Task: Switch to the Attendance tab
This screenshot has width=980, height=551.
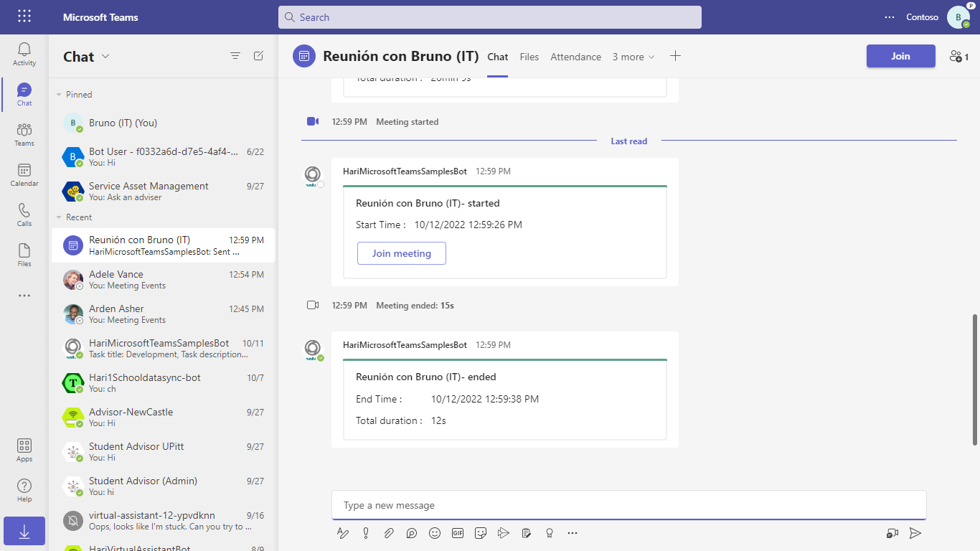Action: pyautogui.click(x=575, y=57)
